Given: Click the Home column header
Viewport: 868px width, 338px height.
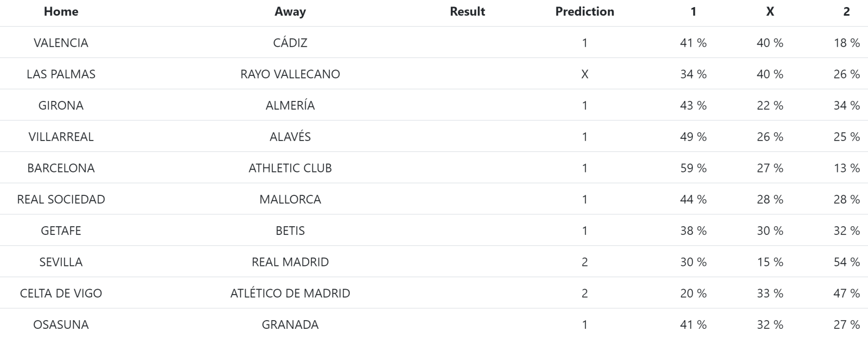Looking at the screenshot, I should click(x=61, y=11).
